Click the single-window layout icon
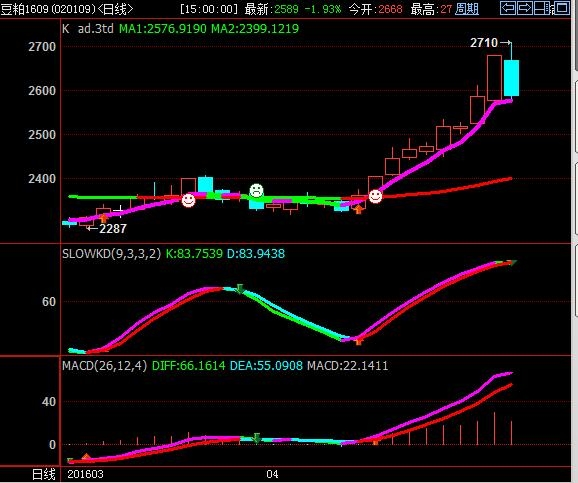578x483 pixels. pos(561,8)
